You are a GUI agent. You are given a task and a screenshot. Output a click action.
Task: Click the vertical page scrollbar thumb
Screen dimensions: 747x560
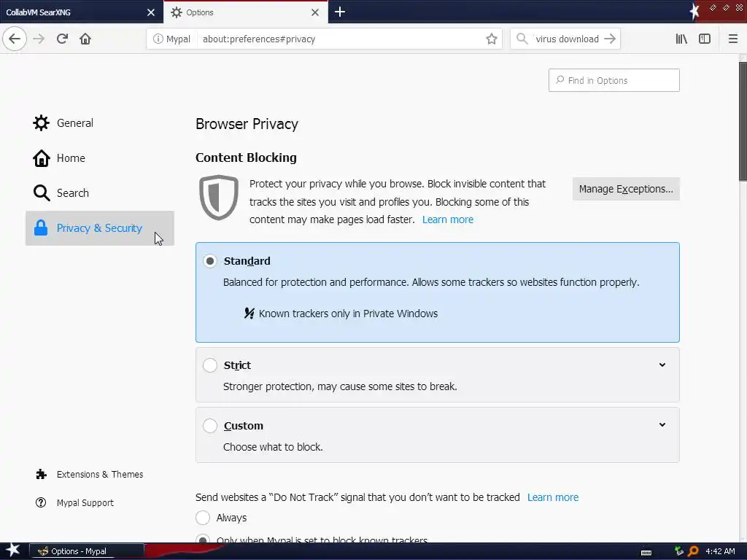click(743, 120)
